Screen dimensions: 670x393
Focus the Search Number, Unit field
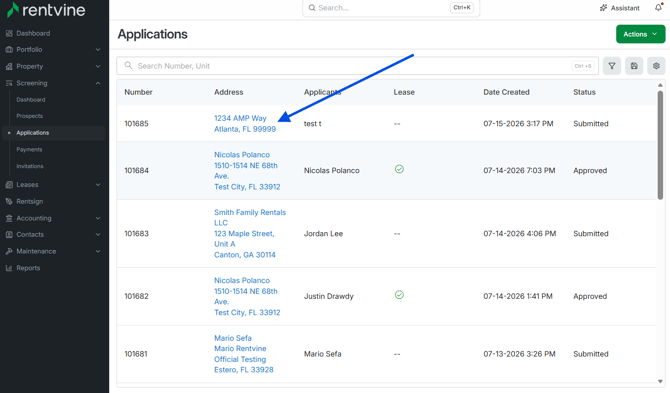[357, 66]
